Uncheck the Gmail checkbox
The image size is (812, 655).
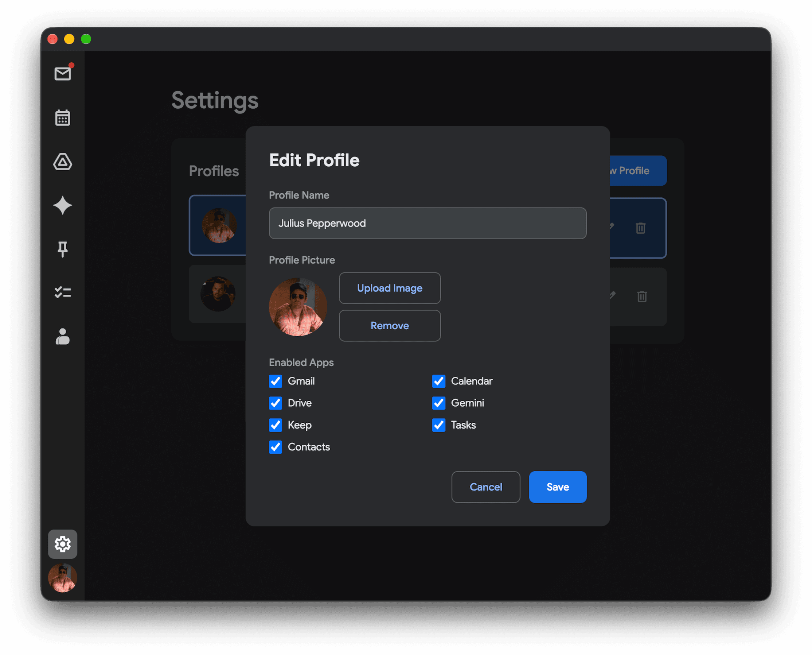pos(276,381)
